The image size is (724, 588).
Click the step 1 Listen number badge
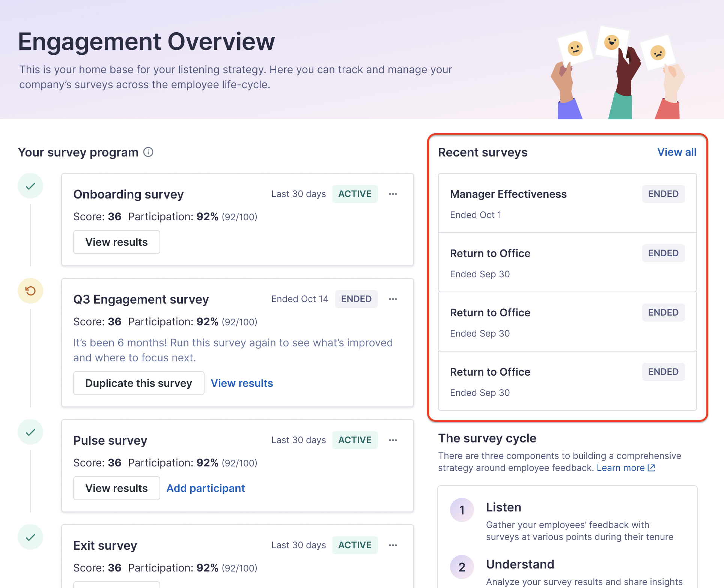pos(462,510)
